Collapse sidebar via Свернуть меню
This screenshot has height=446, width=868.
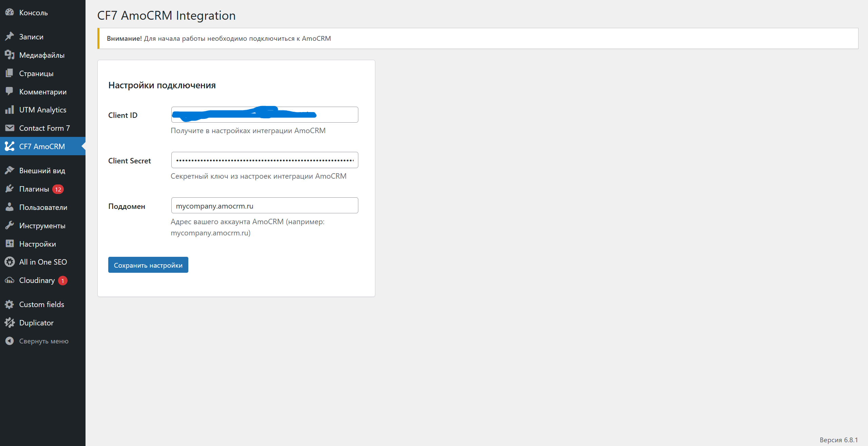point(43,341)
